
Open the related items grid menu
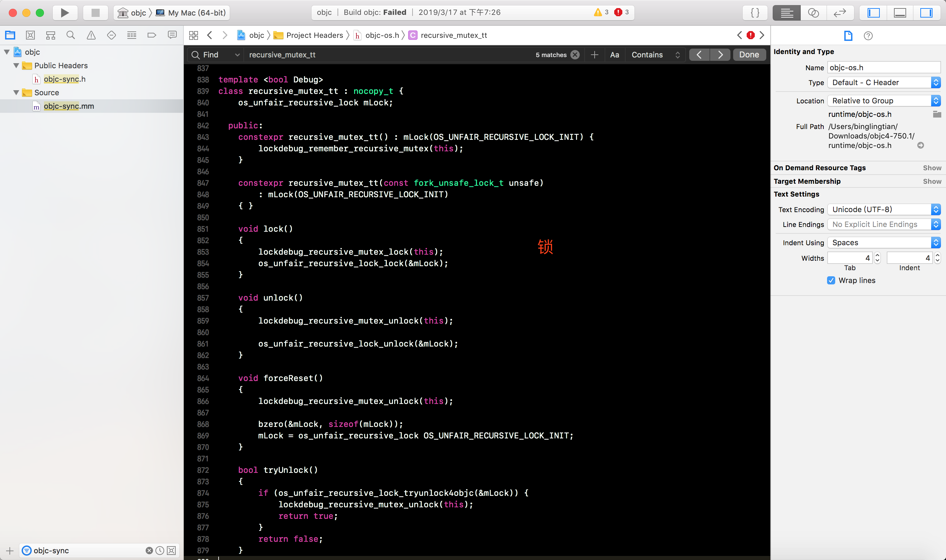coord(194,35)
